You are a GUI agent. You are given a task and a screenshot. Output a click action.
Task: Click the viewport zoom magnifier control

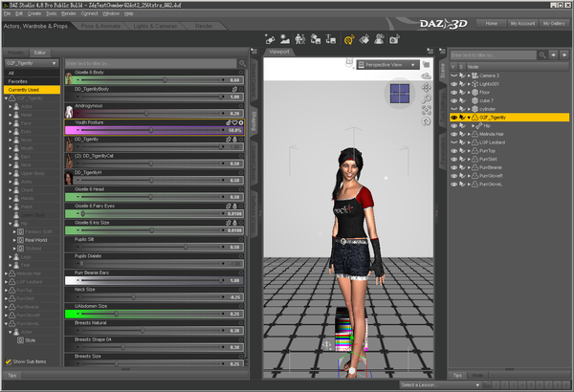coord(426,98)
